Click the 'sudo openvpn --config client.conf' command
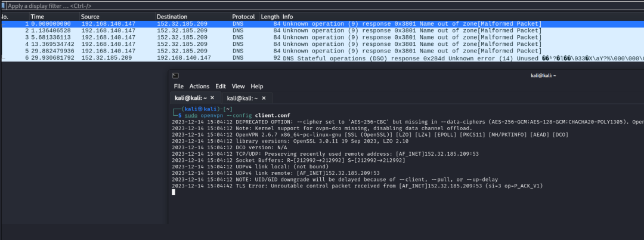Screen dimensions: 644x240 [x=237, y=115]
